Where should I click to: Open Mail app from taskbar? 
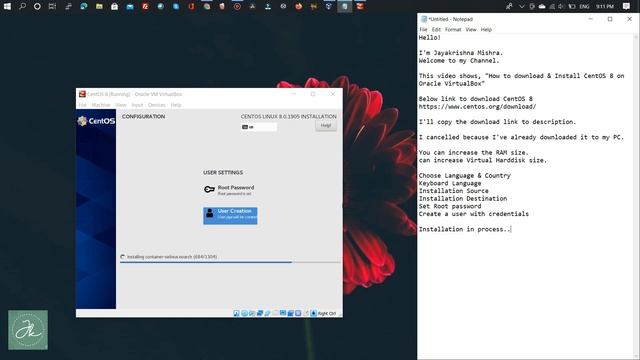click(130, 6)
